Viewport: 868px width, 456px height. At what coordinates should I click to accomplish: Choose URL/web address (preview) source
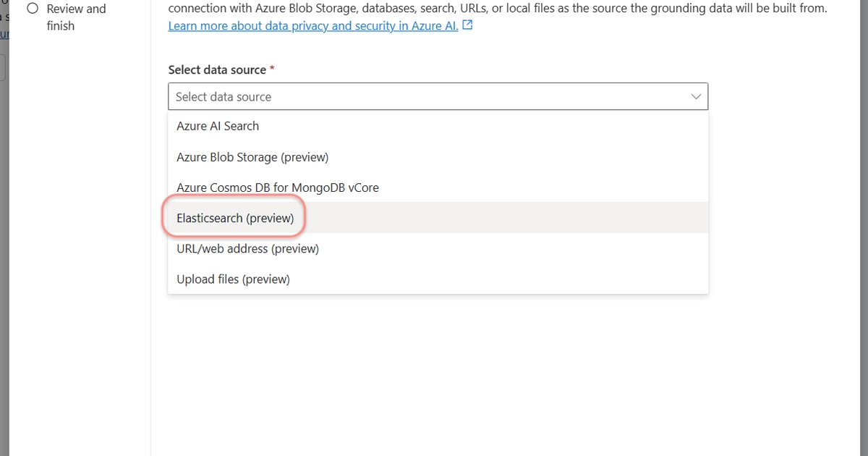pos(247,248)
